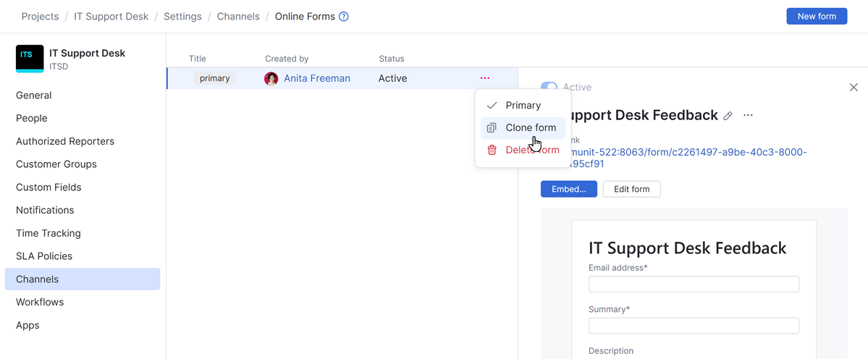This screenshot has width=868, height=359.
Task: Close the form details panel
Action: pos(854,88)
